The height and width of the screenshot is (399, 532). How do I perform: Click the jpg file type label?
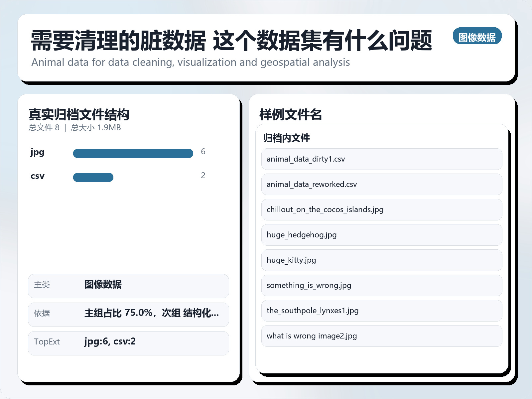point(37,153)
